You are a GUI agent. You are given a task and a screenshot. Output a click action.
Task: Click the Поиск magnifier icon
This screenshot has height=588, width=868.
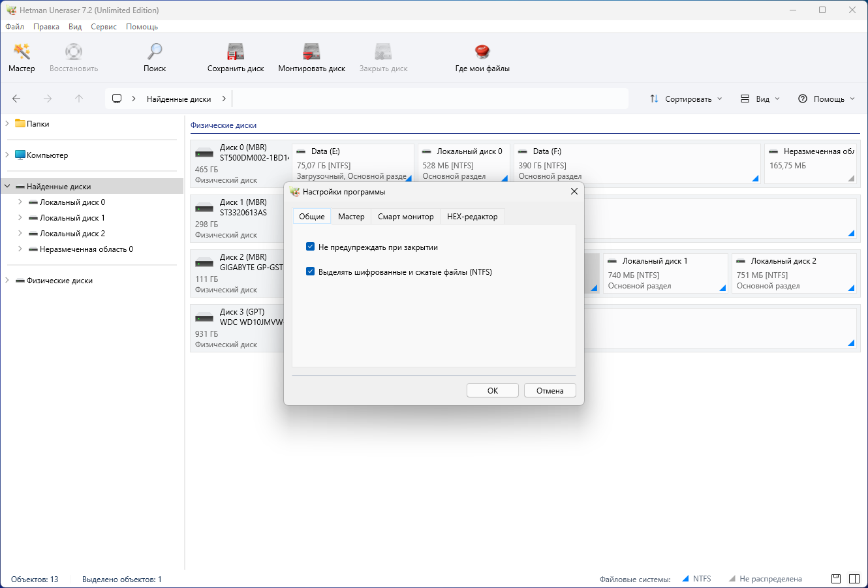point(155,52)
